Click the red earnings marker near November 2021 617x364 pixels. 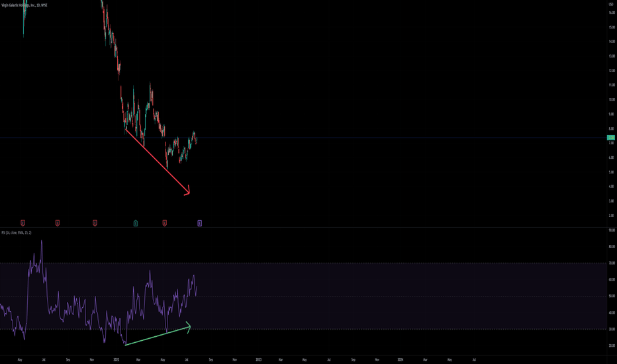click(95, 223)
